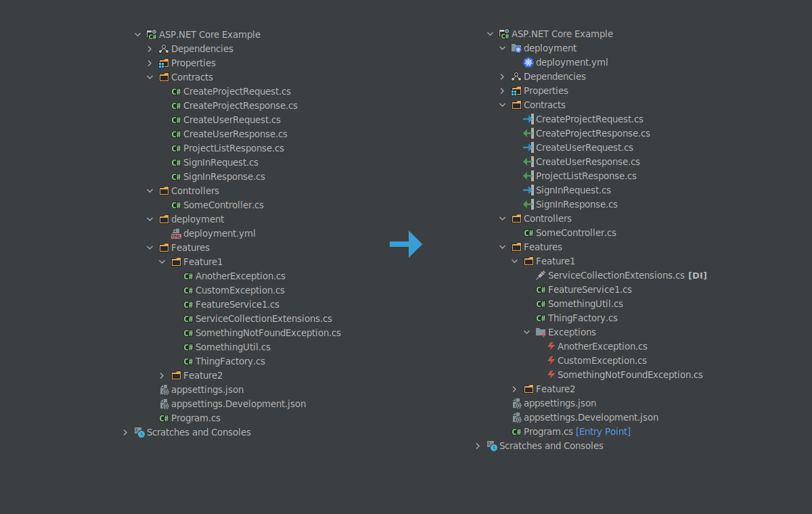Image resolution: width=812 pixels, height=514 pixels.
Task: Select AnotherException.cs in the left tree
Action: [240, 276]
